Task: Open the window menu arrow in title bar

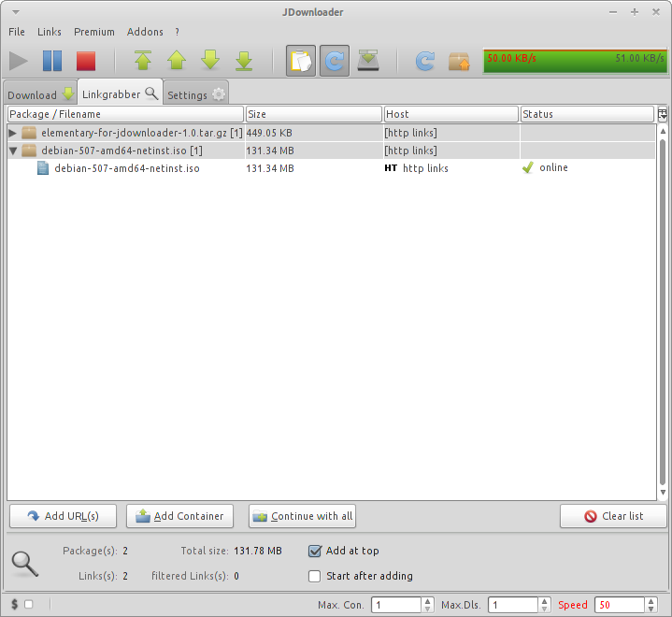Action: click(16, 12)
